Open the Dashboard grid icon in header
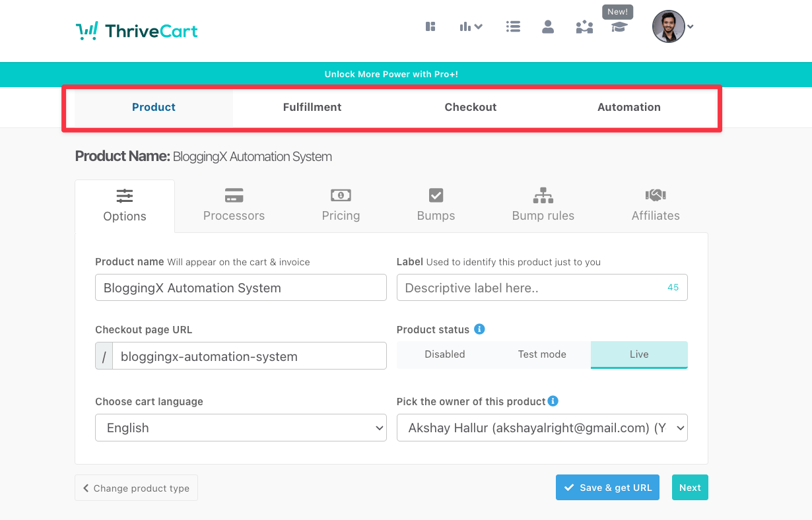 (430, 26)
